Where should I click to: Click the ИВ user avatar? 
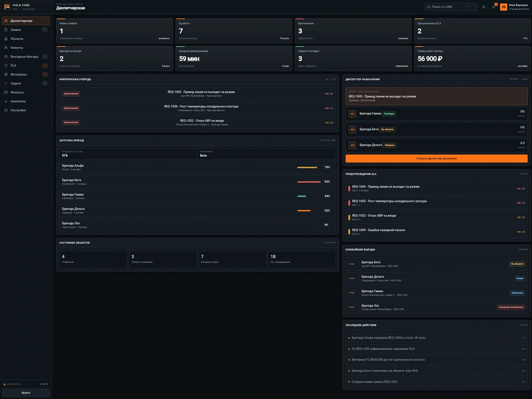pyautogui.click(x=503, y=7)
